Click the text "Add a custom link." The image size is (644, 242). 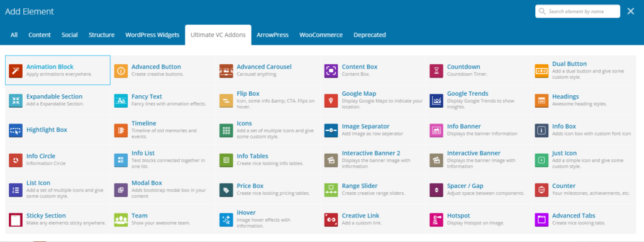(362, 224)
